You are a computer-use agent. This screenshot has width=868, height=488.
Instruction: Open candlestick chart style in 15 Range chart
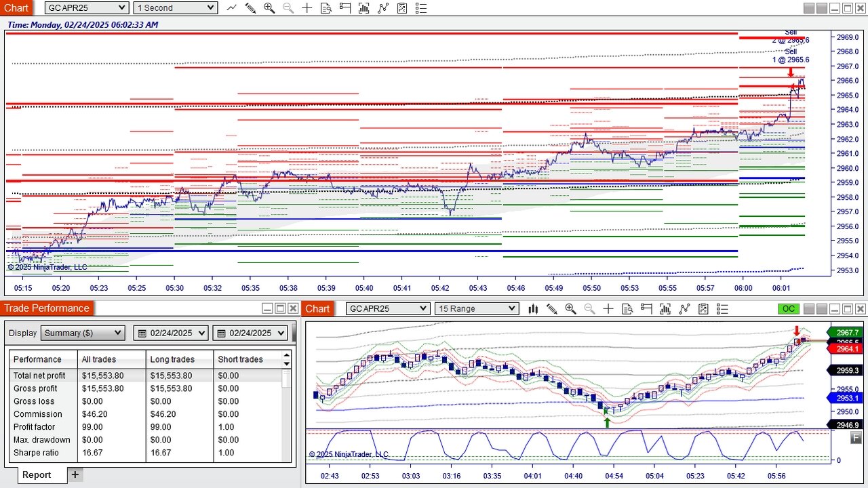click(x=533, y=309)
